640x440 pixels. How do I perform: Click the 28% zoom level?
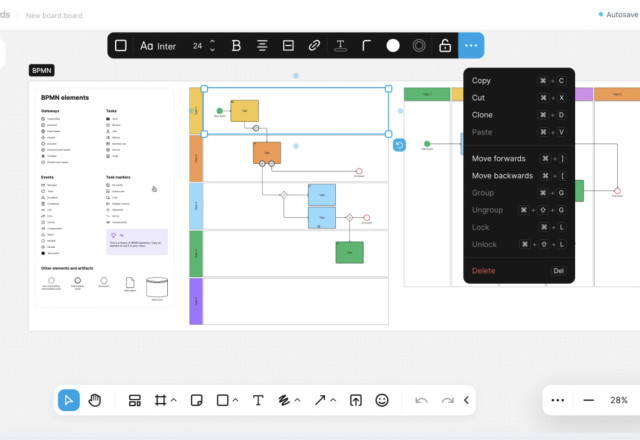619,400
